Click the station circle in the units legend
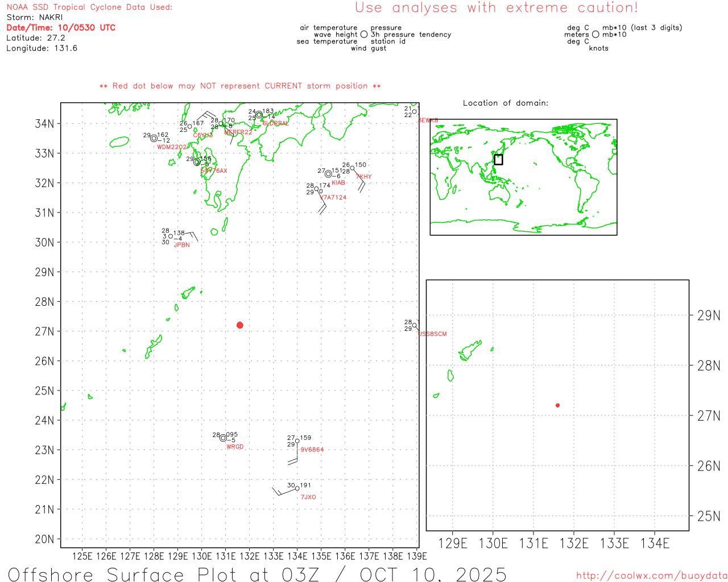The height and width of the screenshot is (582, 728). (595, 35)
